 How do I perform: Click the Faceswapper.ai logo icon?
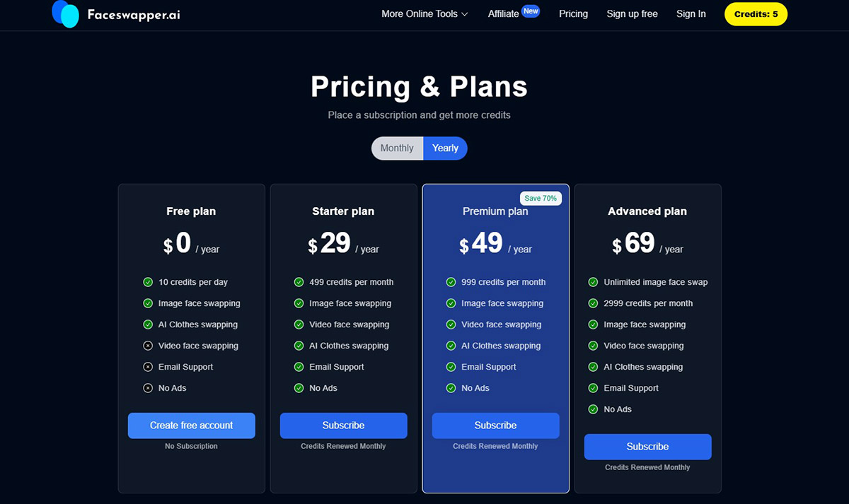(66, 14)
